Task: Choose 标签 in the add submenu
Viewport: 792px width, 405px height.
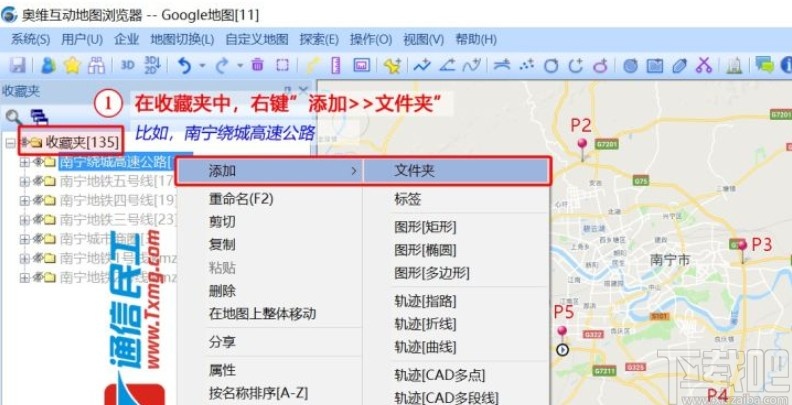Action: click(408, 199)
